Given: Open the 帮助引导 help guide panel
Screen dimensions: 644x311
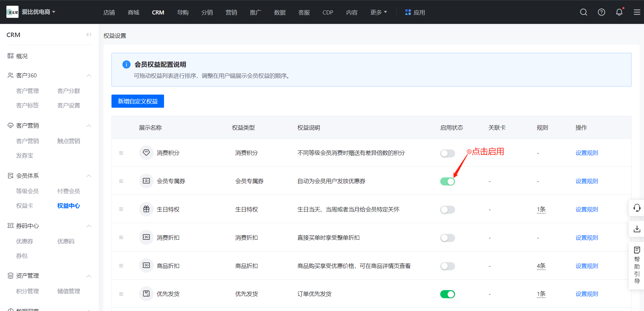Looking at the screenshot, I should click(x=637, y=265).
